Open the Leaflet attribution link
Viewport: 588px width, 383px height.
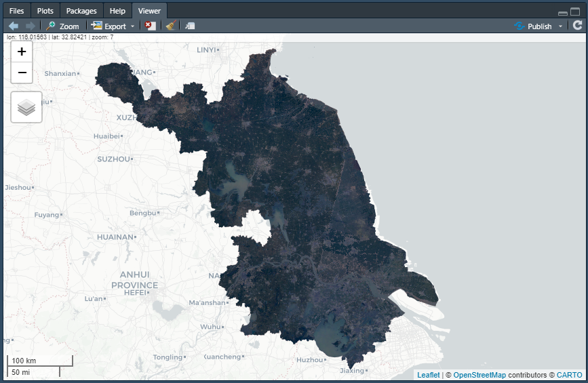pyautogui.click(x=428, y=375)
